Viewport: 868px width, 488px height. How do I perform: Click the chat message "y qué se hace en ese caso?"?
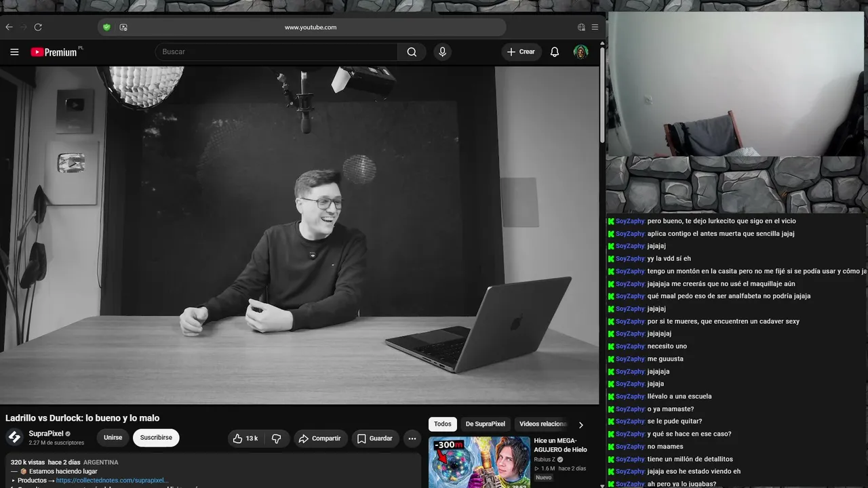tap(689, 434)
